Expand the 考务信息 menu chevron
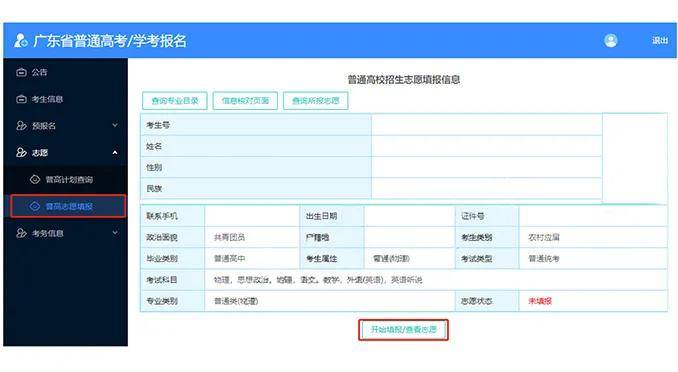This screenshot has width=678, height=372. [x=115, y=233]
